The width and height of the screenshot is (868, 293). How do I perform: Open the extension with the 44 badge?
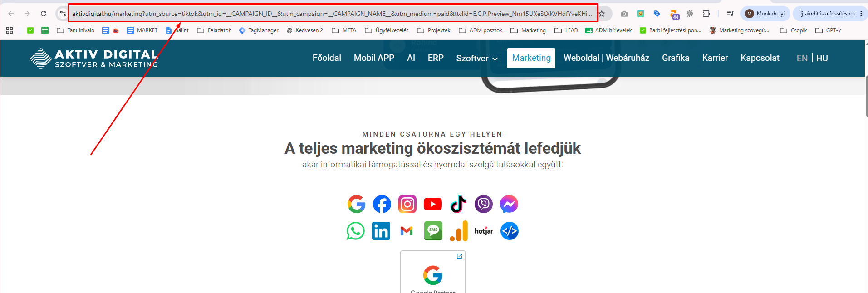[674, 15]
